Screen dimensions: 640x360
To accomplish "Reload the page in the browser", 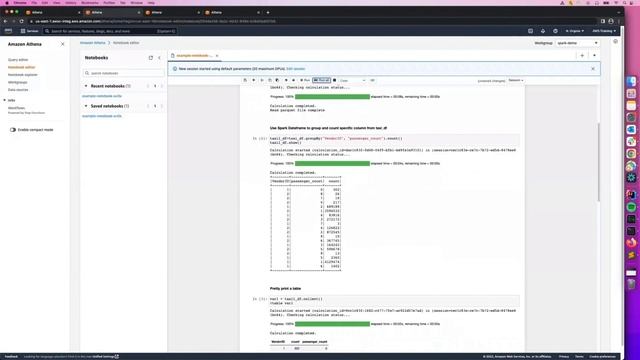I will pyautogui.click(x=22, y=21).
